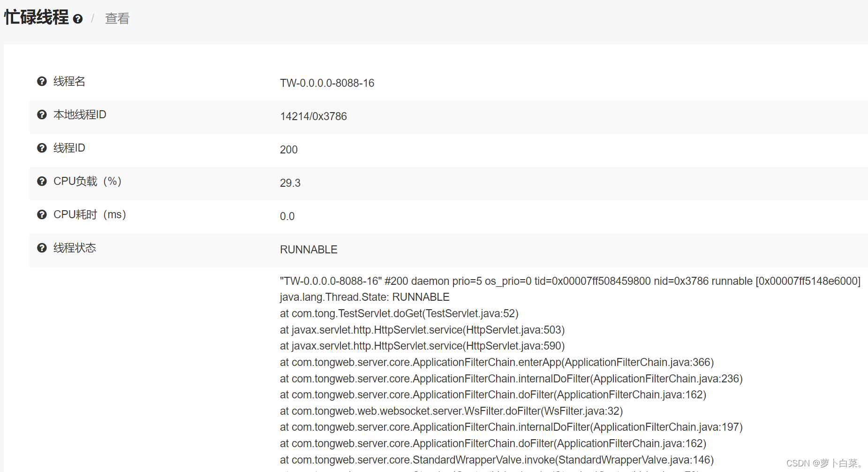Click HttpServlet.service(HttpServlet.java:590) stack line
Image resolution: width=868 pixels, height=472 pixels.
[422, 346]
